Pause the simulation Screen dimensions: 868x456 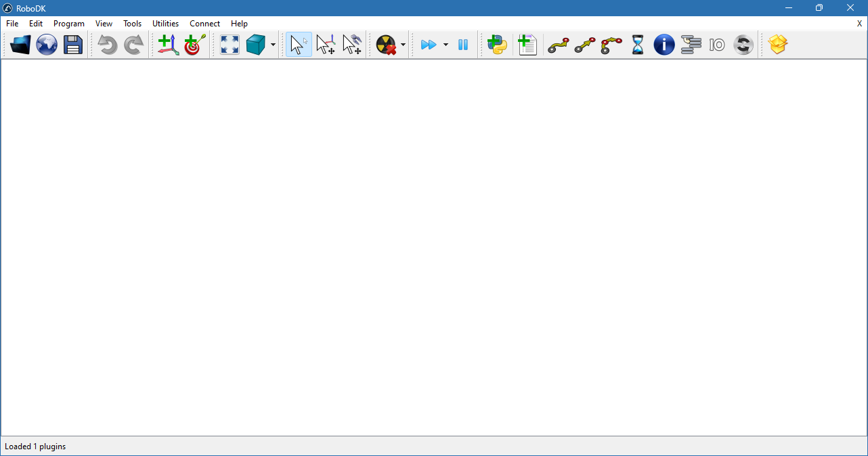[x=463, y=45]
